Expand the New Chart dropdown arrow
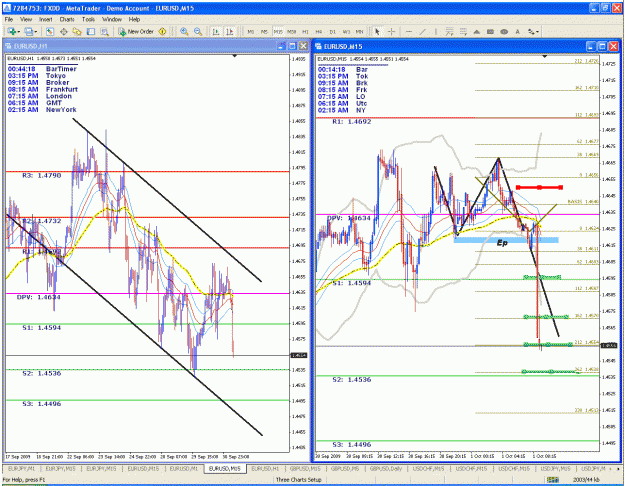 point(19,32)
